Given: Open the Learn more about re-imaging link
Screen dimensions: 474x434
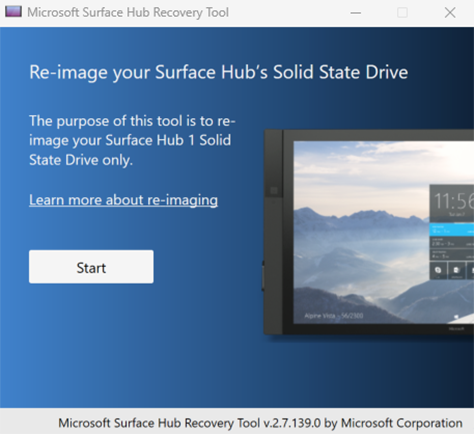Looking at the screenshot, I should 123,200.
